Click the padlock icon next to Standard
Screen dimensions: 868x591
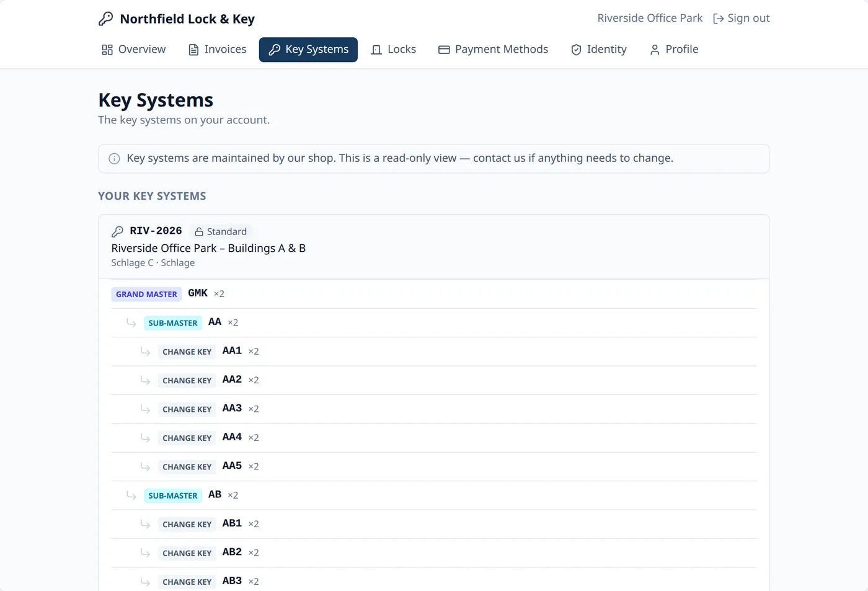(x=199, y=232)
